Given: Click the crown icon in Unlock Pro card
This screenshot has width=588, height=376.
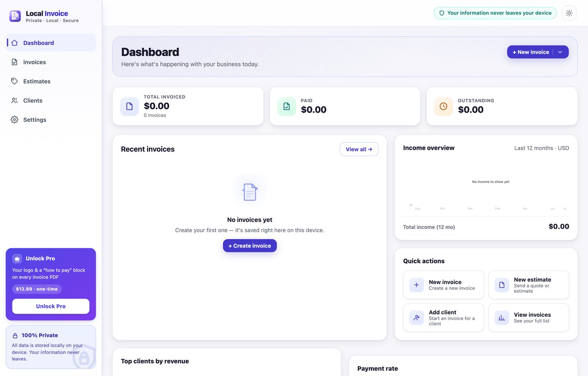Looking at the screenshot, I should 17,259.
